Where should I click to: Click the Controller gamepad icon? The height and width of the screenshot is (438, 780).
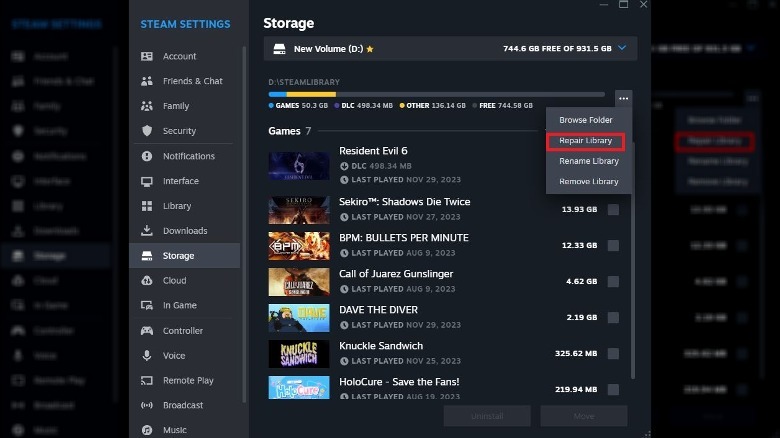click(147, 331)
